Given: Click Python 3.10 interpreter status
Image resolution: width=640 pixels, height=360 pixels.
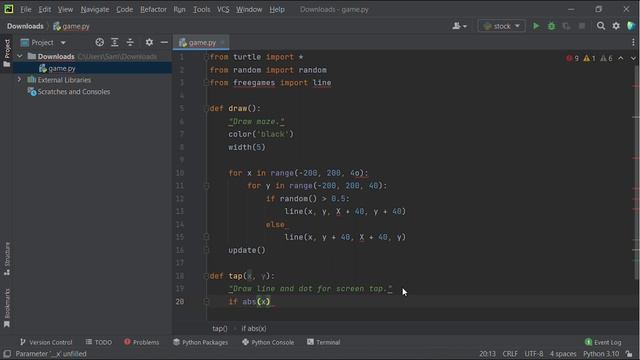Looking at the screenshot, I should pyautogui.click(x=601, y=354).
